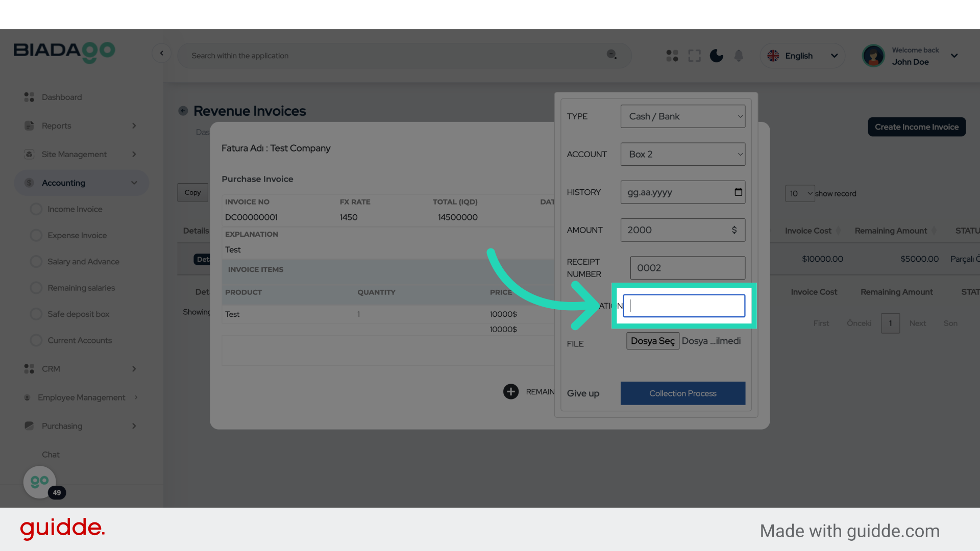
Task: Open the ACCOUNT Box 2 dropdown
Action: pos(682,154)
